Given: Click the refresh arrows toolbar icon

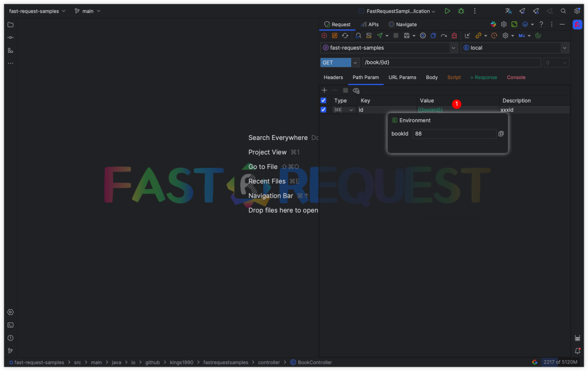Looking at the screenshot, I should 345,35.
